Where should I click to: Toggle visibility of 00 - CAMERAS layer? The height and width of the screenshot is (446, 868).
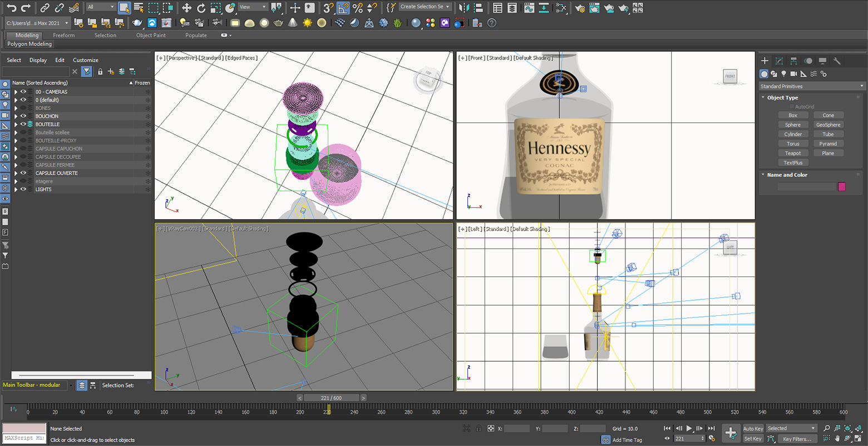(x=23, y=92)
